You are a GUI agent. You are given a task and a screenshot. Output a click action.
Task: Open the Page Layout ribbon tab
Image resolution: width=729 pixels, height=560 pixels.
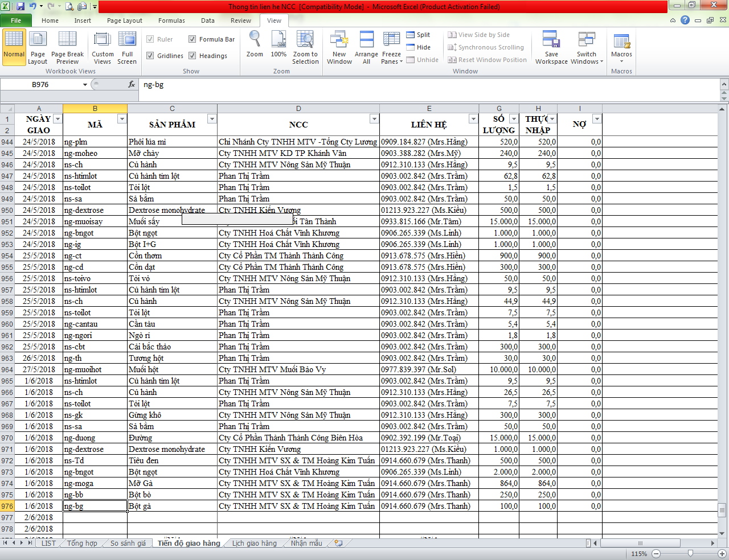[124, 20]
